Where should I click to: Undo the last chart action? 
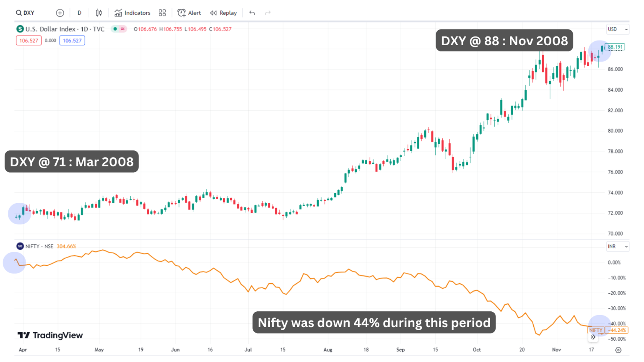pyautogui.click(x=252, y=13)
